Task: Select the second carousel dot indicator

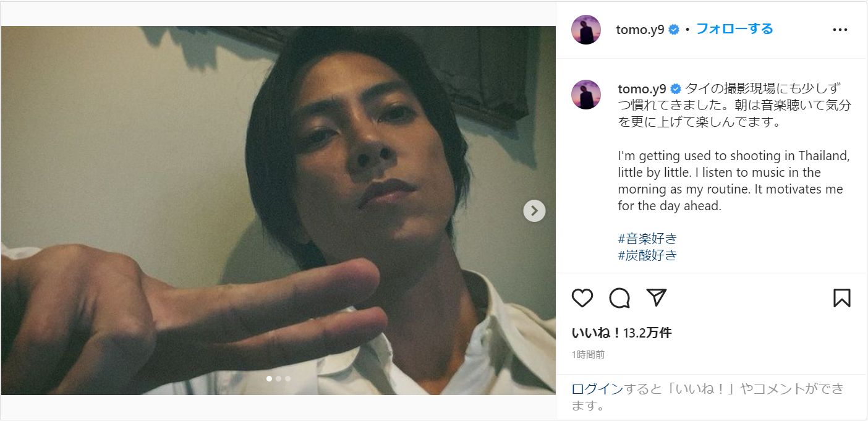Action: [x=278, y=378]
